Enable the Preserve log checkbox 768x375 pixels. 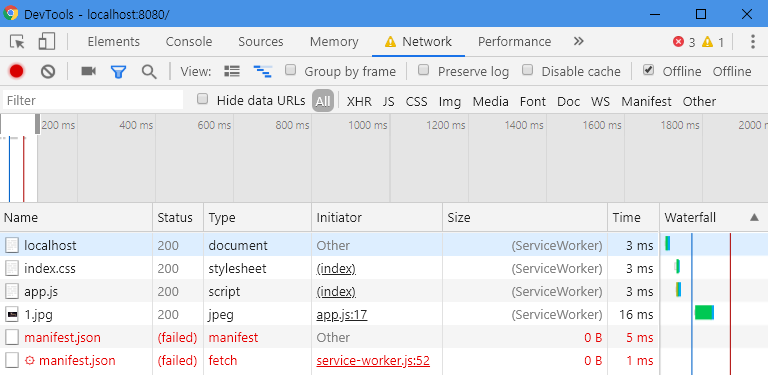pyautogui.click(x=424, y=70)
